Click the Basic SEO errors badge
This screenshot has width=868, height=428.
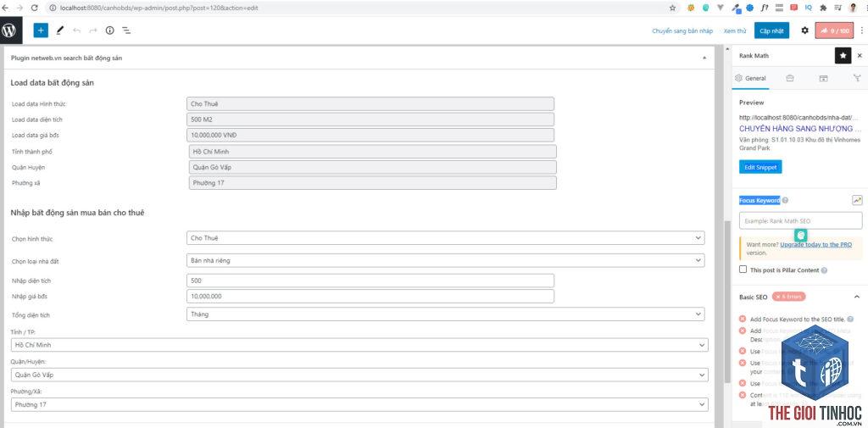[789, 297]
